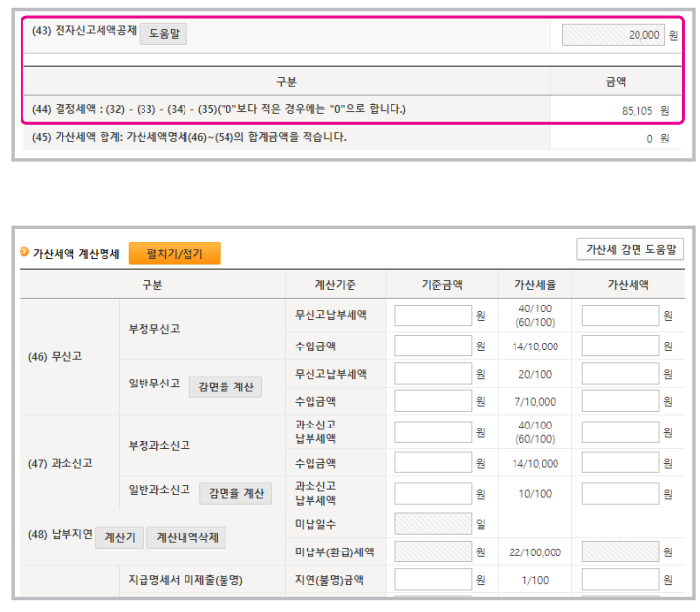Focus 가산세액 field for 부정과소신고 과소신고 납부세액
Image resolution: width=700 pixels, height=612 pixels.
(x=620, y=431)
